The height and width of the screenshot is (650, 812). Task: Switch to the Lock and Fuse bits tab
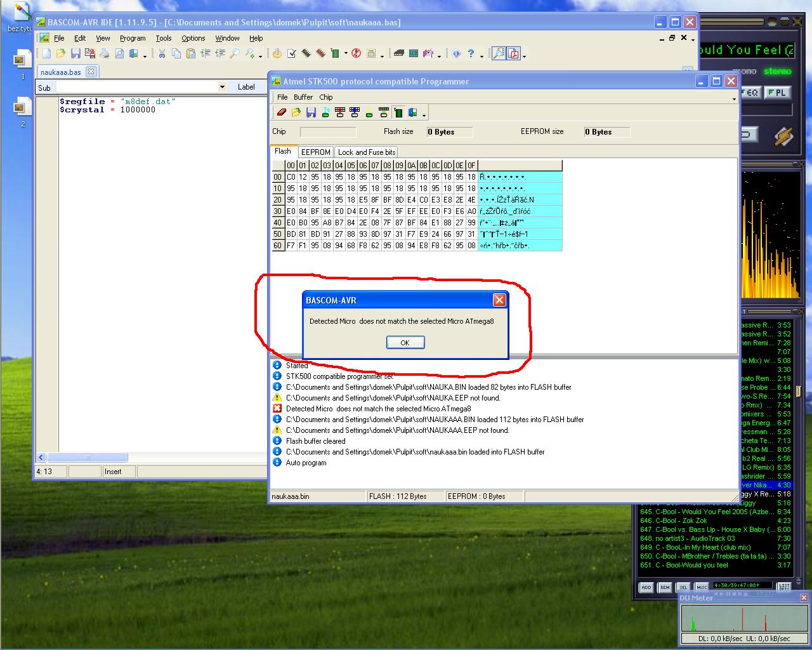click(367, 152)
